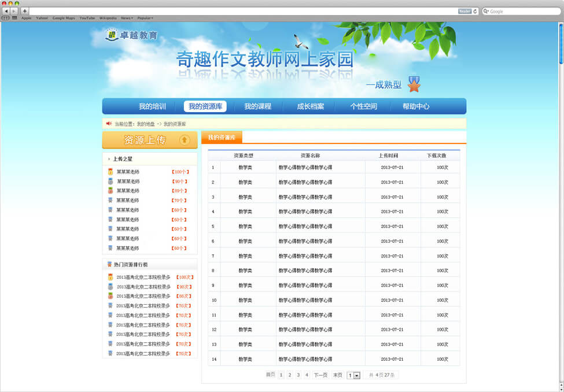This screenshot has height=392, width=564.
Task: Click the star medal badge next to 一成熟型
Action: click(414, 84)
